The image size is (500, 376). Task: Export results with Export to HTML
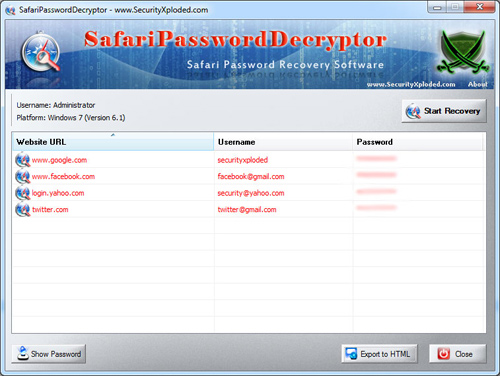pyautogui.click(x=379, y=354)
